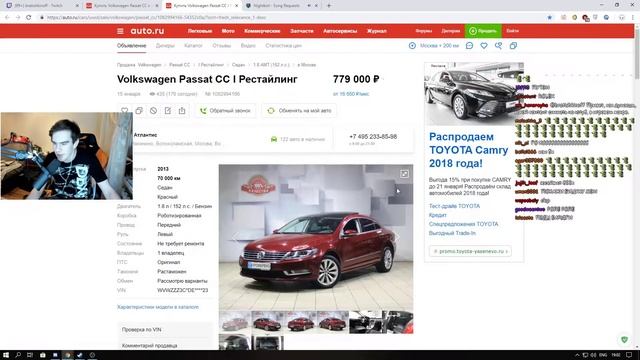
Task: Select the second car thumbnail
Action: click(x=267, y=322)
